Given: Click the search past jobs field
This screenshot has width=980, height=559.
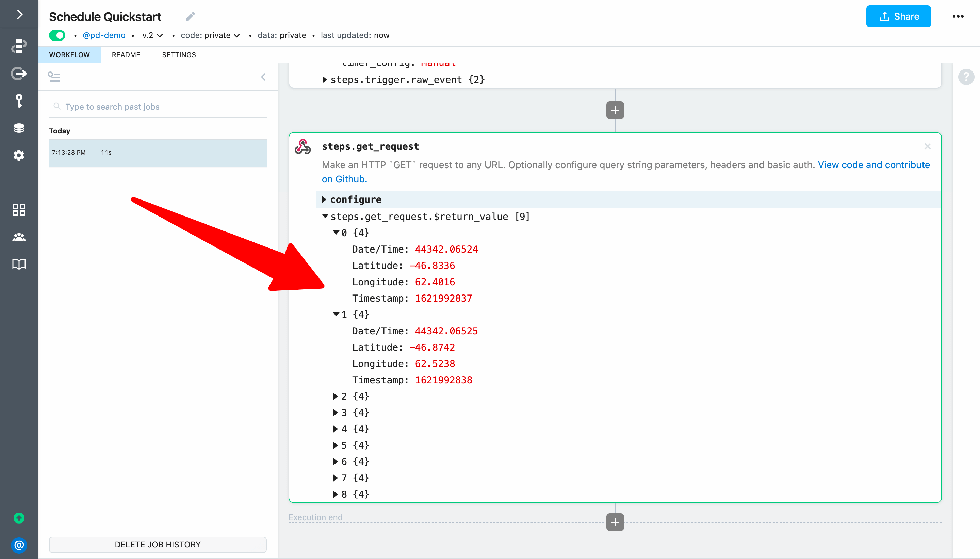Looking at the screenshot, I should (157, 107).
